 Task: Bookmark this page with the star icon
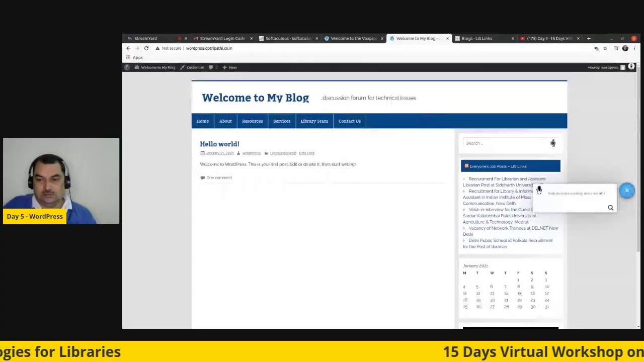(605, 48)
